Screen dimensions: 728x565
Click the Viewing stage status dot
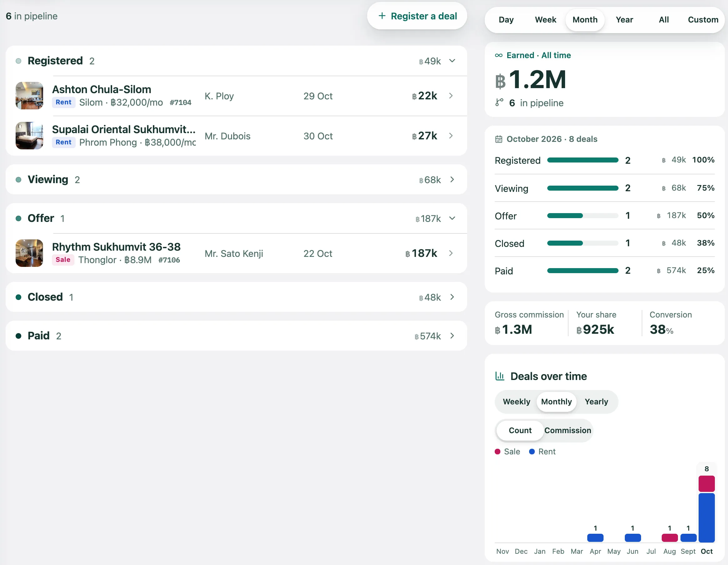[x=19, y=180]
